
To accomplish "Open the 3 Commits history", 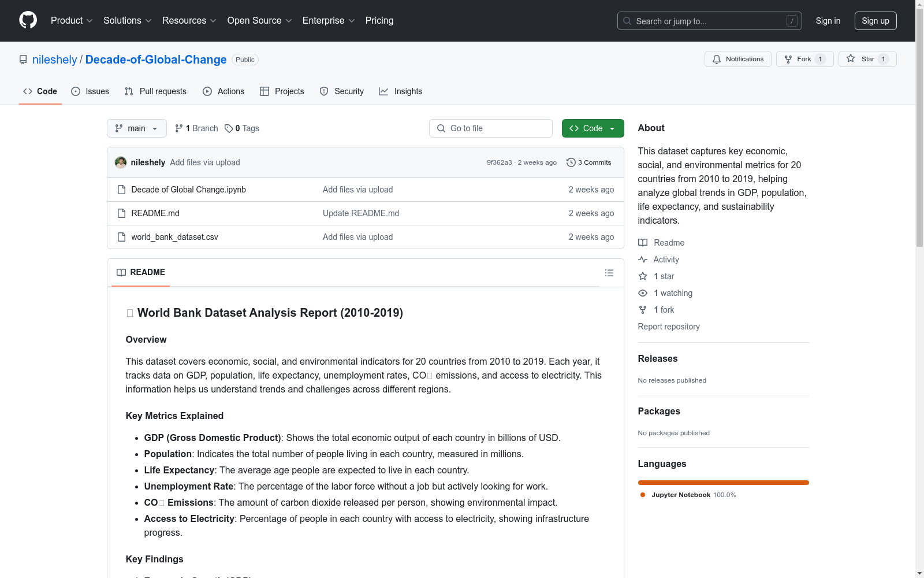I will (x=589, y=162).
